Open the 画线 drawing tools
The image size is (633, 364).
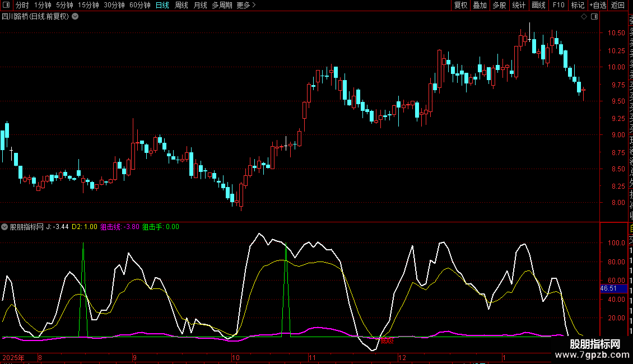[x=538, y=5]
